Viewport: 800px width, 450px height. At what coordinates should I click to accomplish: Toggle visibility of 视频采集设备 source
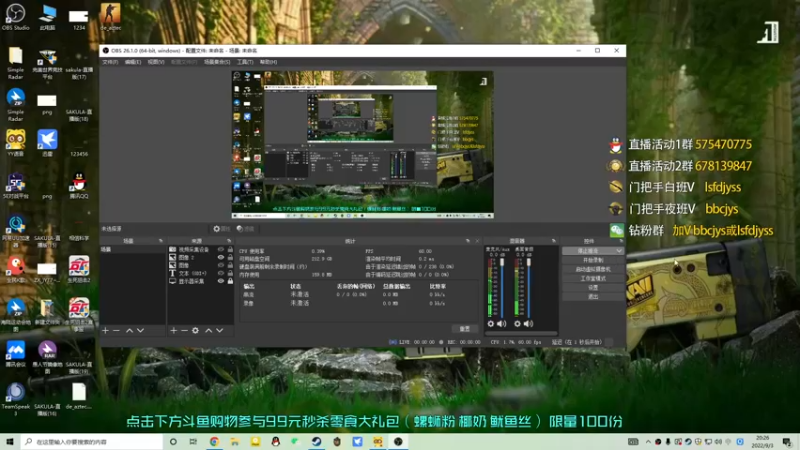click(221, 249)
